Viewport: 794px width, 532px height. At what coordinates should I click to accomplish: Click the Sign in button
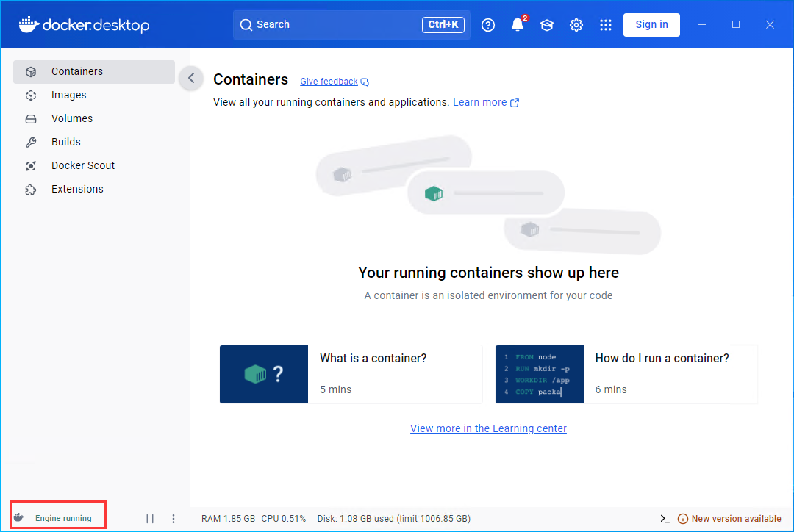click(x=651, y=25)
